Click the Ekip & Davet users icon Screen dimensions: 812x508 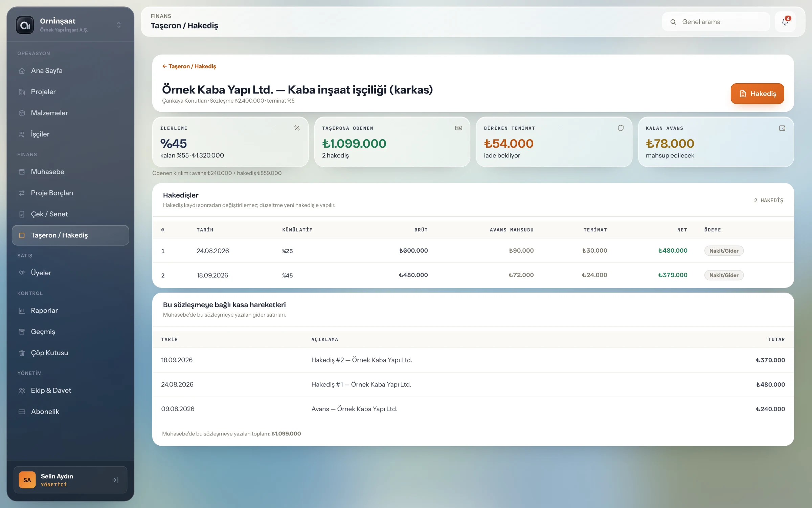(x=22, y=390)
